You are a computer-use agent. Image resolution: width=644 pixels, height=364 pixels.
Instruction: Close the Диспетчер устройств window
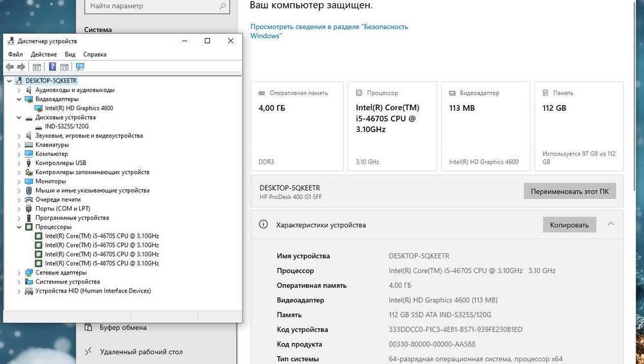click(x=231, y=41)
